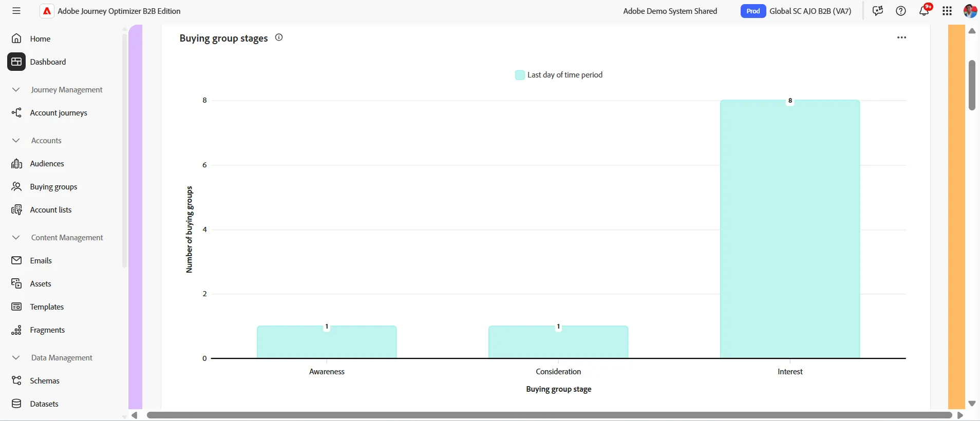Open the feedback chat icon
Image resolution: width=980 pixels, height=421 pixels.
(878, 11)
